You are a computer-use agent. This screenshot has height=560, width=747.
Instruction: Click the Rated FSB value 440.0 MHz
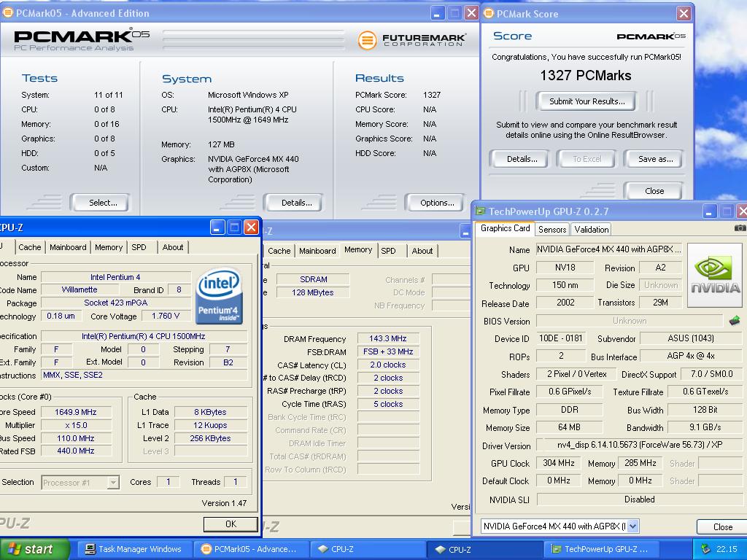(76, 451)
